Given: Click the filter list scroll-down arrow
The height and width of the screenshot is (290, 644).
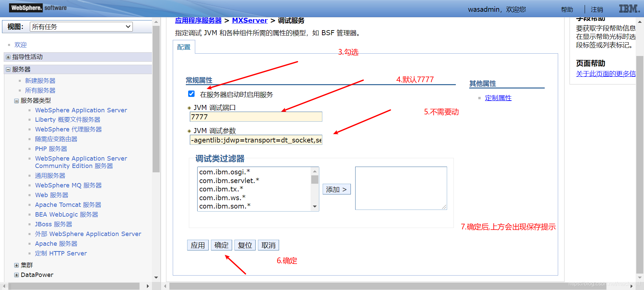Looking at the screenshot, I should pyautogui.click(x=315, y=207).
